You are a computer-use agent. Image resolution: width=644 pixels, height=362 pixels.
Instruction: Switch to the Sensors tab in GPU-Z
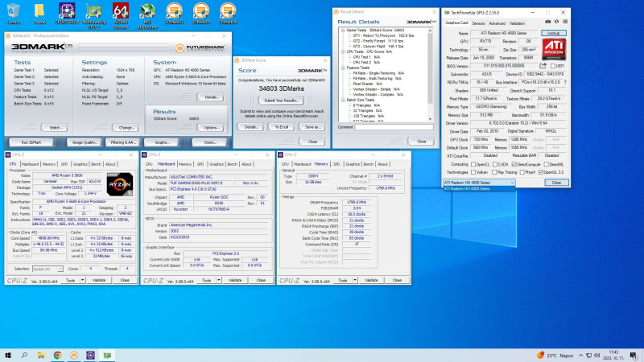pyautogui.click(x=478, y=23)
